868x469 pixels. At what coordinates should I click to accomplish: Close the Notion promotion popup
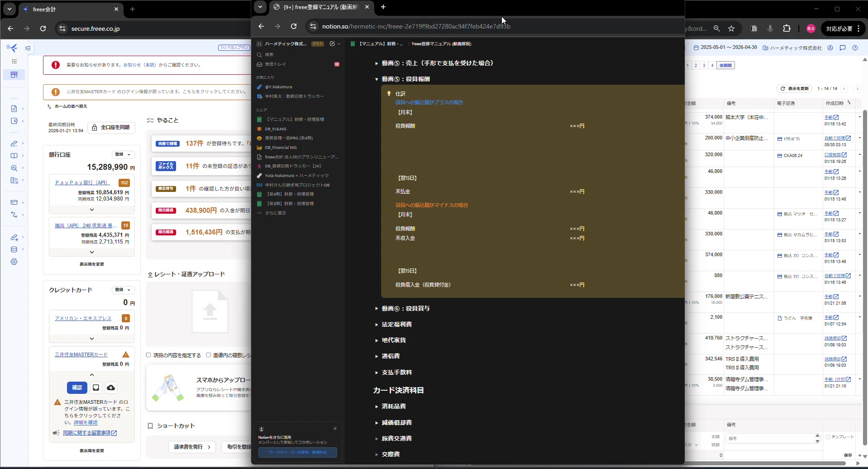(x=335, y=428)
